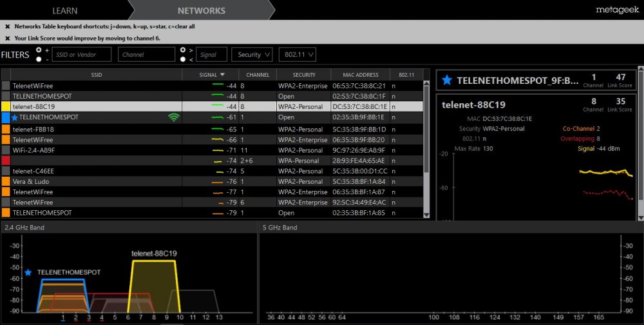Open the LEARN tab
Screen dimensions: 644x325
click(x=65, y=10)
